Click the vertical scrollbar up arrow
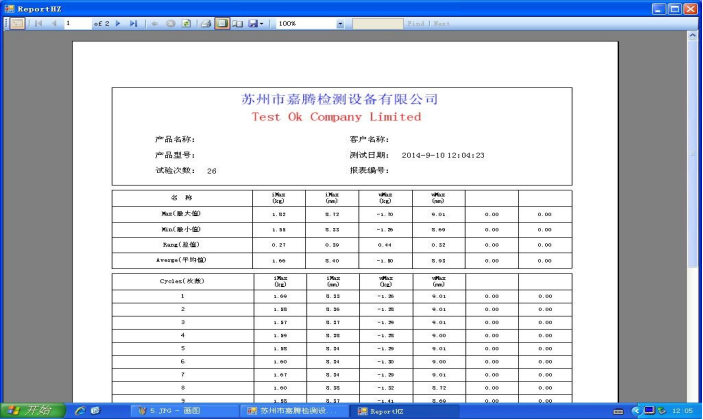 click(x=692, y=35)
